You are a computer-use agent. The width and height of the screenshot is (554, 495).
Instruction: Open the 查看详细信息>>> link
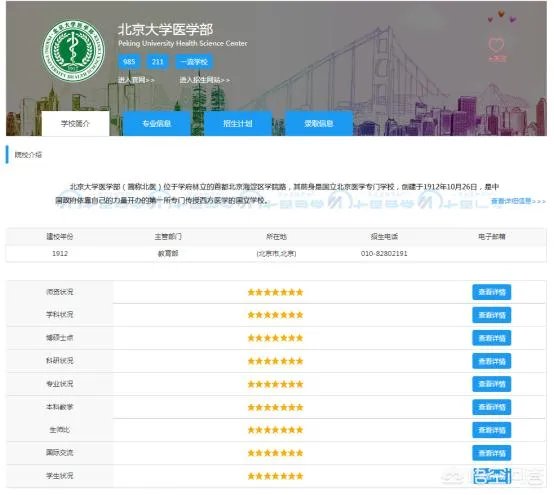tap(518, 201)
